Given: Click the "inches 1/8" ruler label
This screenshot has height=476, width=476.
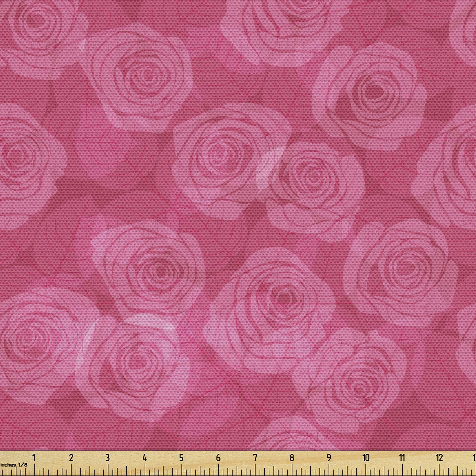Looking at the screenshot, I should coord(14,465).
